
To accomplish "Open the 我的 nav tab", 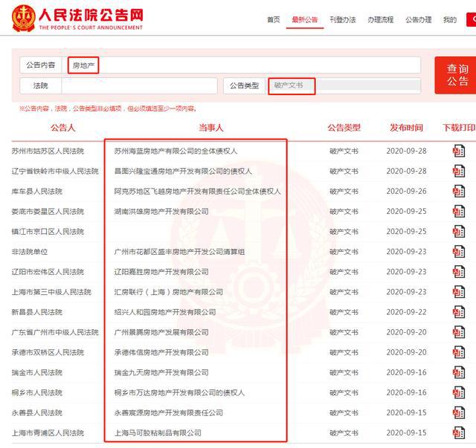I will click(450, 20).
